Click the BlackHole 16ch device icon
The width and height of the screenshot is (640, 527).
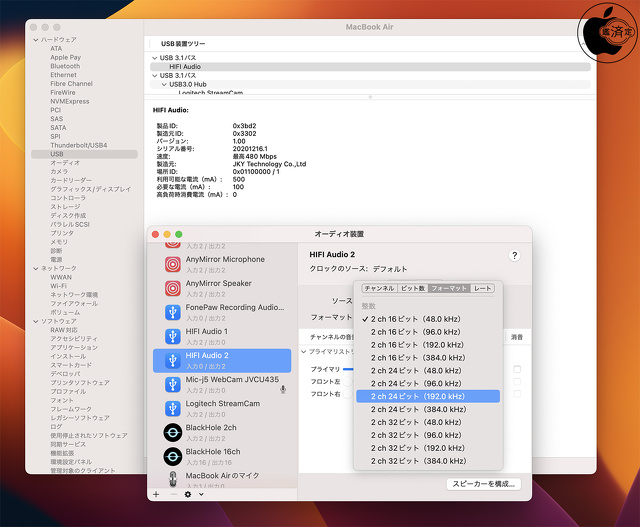pos(172,457)
